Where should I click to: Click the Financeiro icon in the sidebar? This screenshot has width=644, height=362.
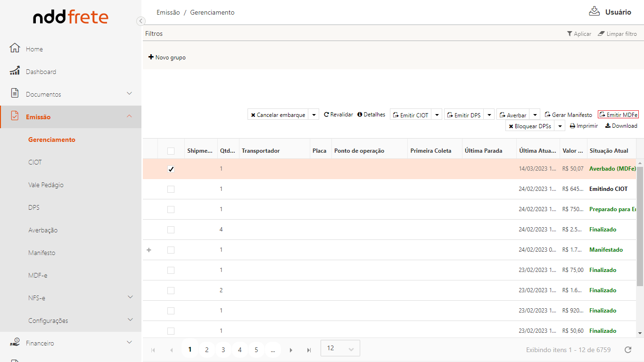click(x=15, y=343)
